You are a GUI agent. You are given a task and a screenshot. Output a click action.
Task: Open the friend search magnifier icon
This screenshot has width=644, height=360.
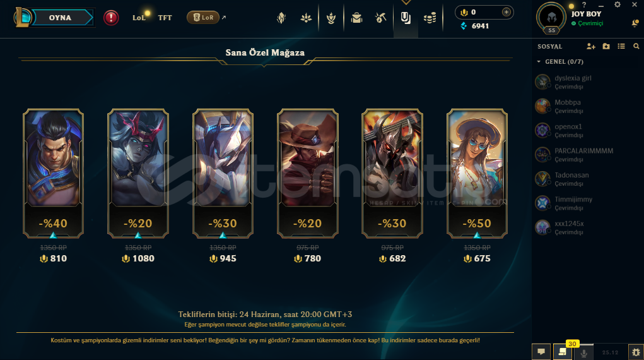pyautogui.click(x=636, y=47)
